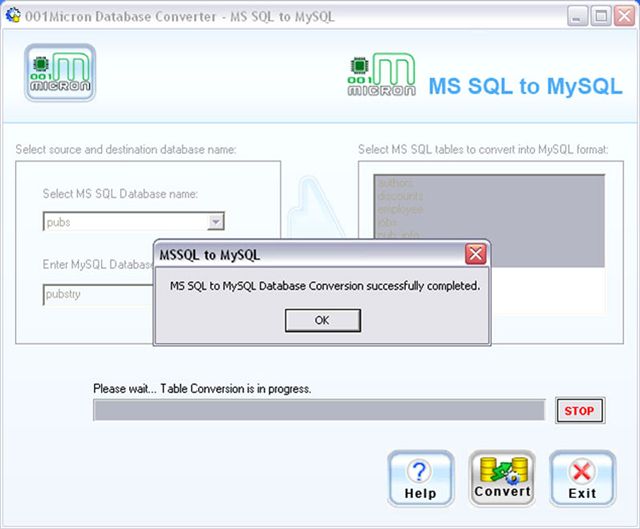This screenshot has width=640, height=529.
Task: Click the 'Please wait... Table Conversion' status text
Action: [x=202, y=389]
